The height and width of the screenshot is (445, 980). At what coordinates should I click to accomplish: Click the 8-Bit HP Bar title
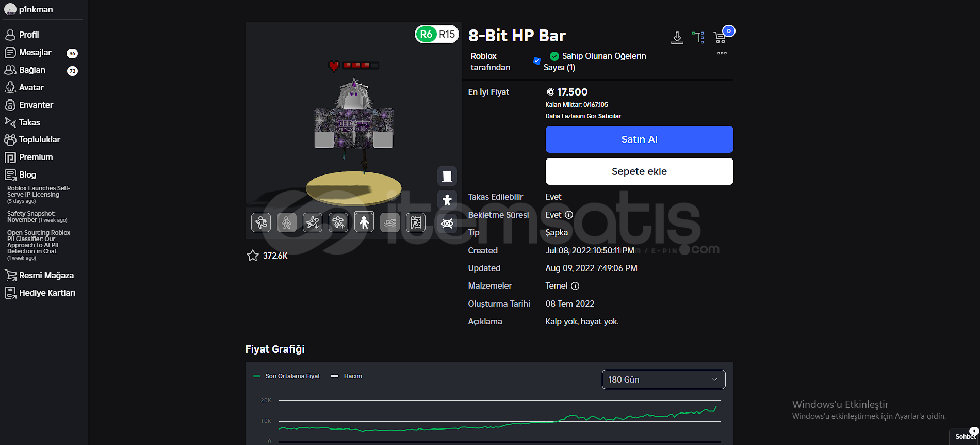pos(517,36)
